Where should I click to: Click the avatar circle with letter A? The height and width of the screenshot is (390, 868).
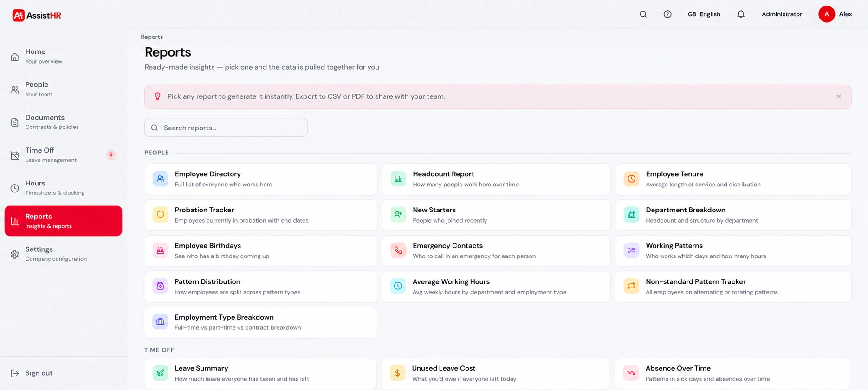(x=827, y=14)
